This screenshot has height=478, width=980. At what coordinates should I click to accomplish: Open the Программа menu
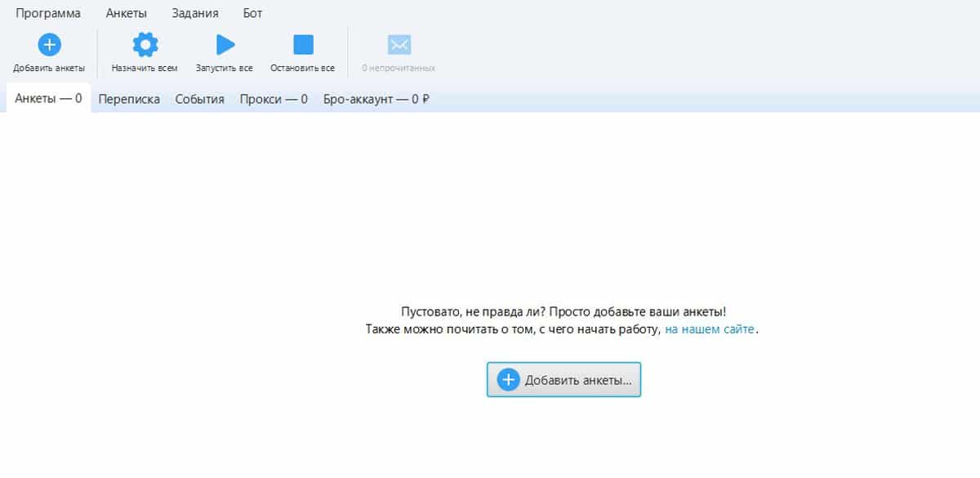click(x=48, y=13)
